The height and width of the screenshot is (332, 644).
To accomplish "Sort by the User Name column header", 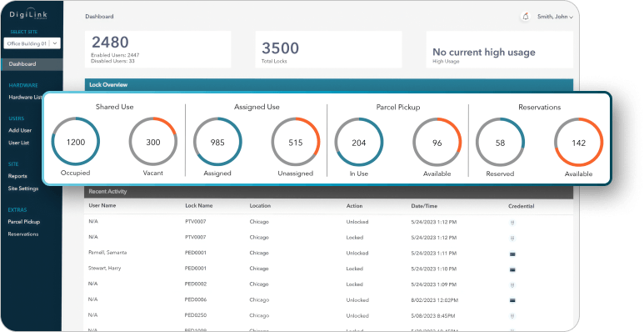I will point(102,205).
